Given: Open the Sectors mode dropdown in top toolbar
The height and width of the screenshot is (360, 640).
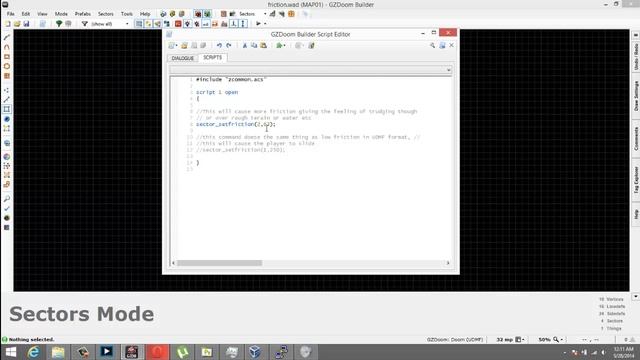Looking at the screenshot, I should pyautogui.click(x=265, y=14).
